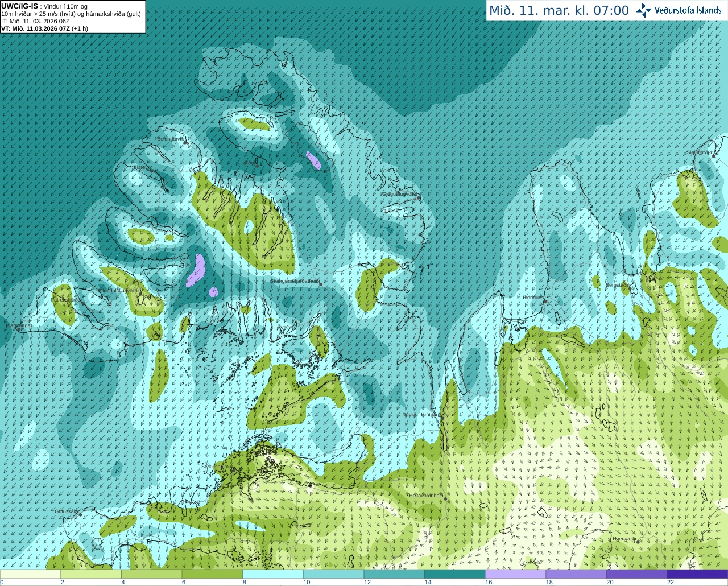Pick the 4–6 m/s green legend swatch
The image size is (728, 586).
[151, 574]
